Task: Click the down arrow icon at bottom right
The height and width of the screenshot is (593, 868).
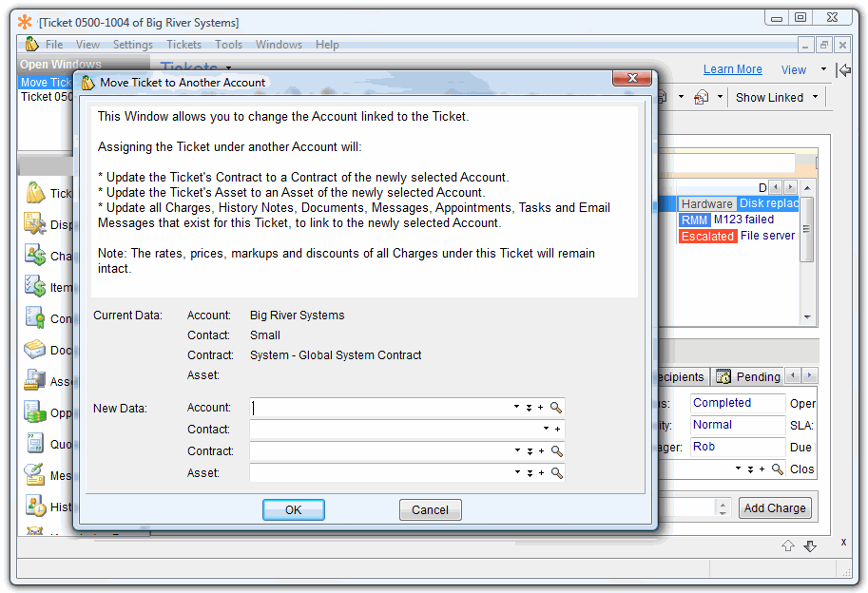Action: [x=810, y=545]
